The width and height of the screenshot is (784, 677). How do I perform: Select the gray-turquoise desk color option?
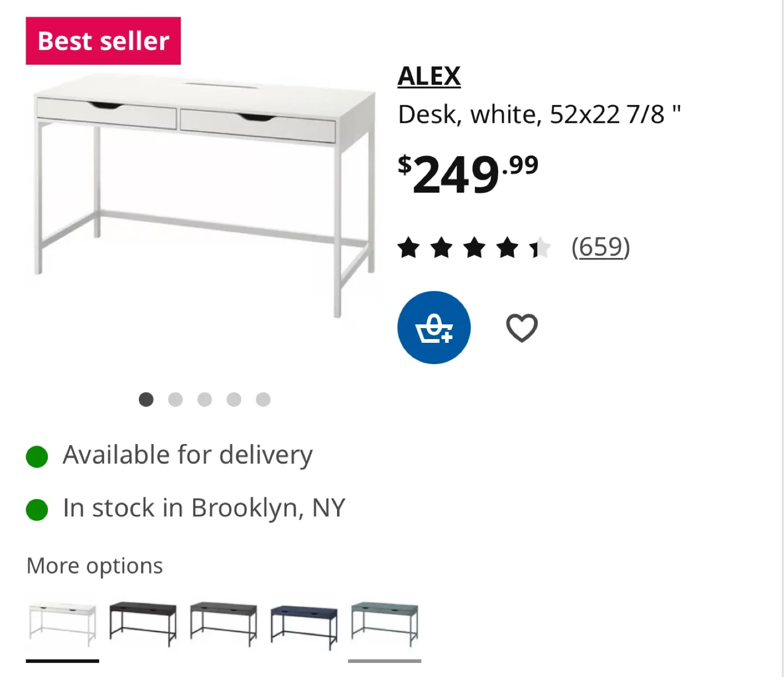point(384,624)
